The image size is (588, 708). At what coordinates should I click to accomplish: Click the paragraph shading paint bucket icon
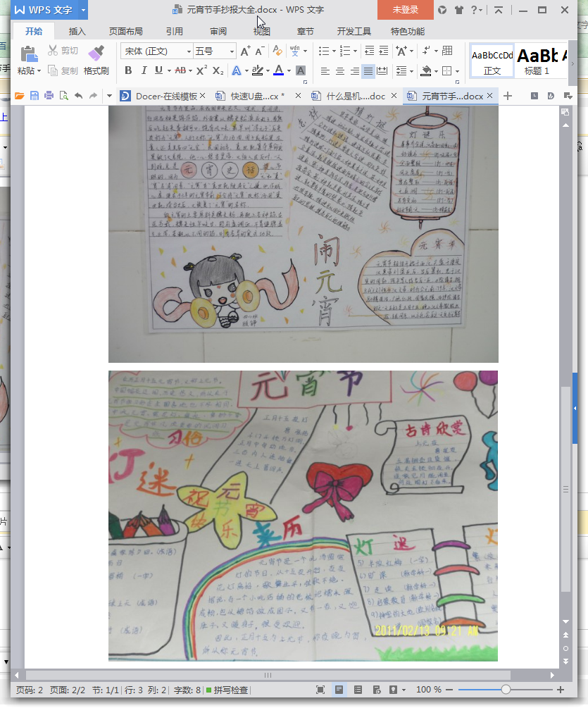pos(425,71)
